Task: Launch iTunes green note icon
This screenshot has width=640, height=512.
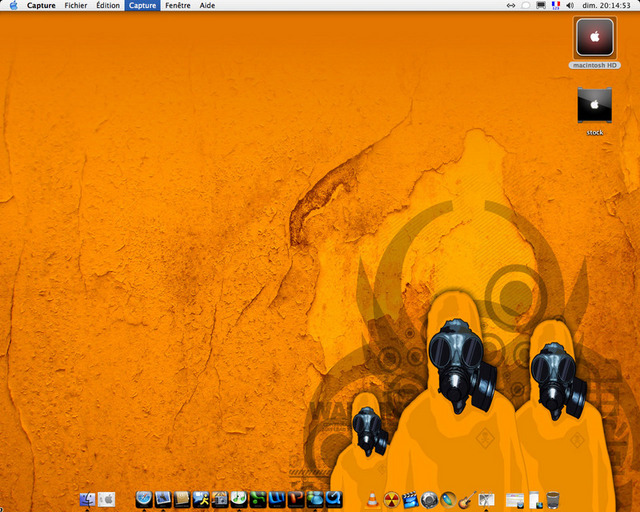Action: pos(239,499)
